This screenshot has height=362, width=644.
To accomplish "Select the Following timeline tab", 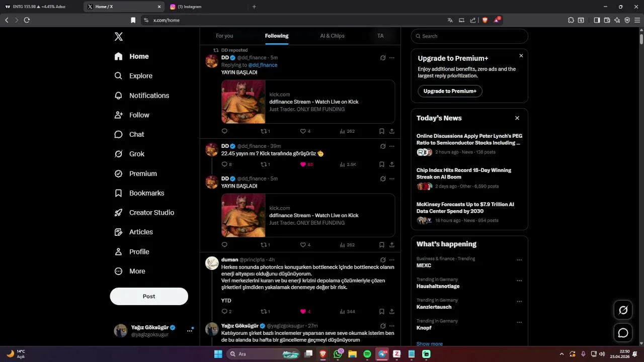I will tap(277, 36).
